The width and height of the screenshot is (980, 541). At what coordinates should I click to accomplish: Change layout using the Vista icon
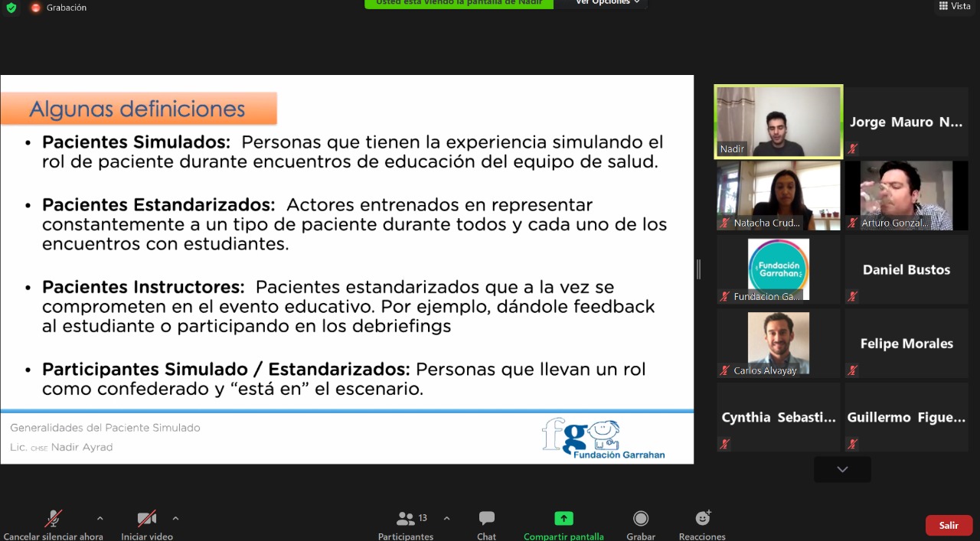(x=954, y=6)
